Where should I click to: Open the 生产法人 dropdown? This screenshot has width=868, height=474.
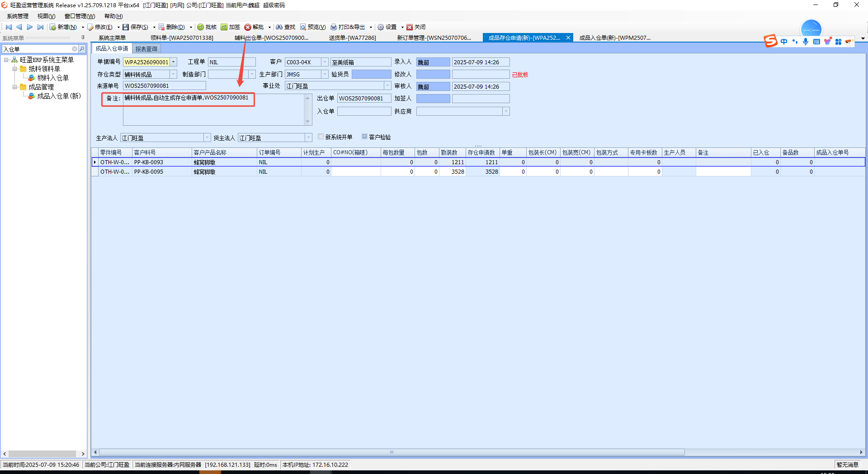[x=208, y=137]
